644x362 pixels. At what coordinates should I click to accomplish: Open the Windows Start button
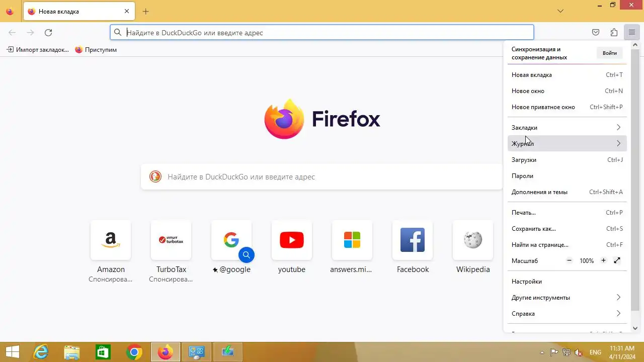13,352
